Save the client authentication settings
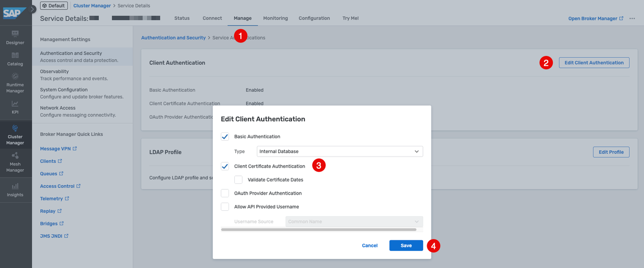This screenshot has height=268, width=644. [406, 246]
